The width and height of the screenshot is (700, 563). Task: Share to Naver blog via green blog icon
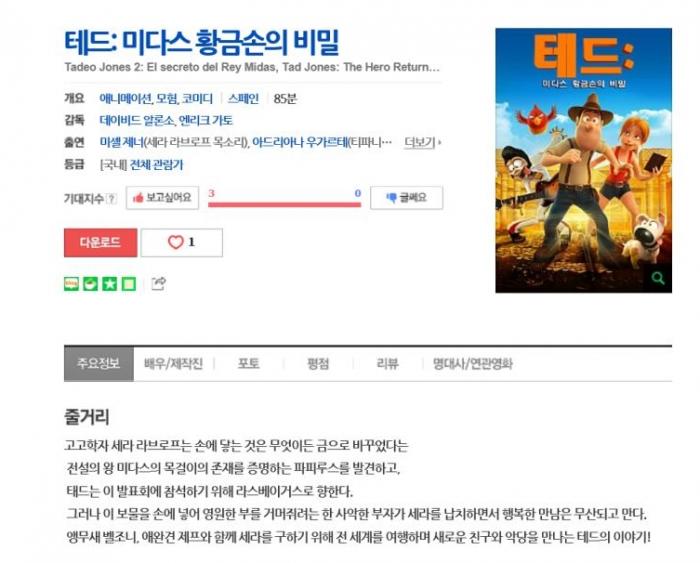[71, 284]
